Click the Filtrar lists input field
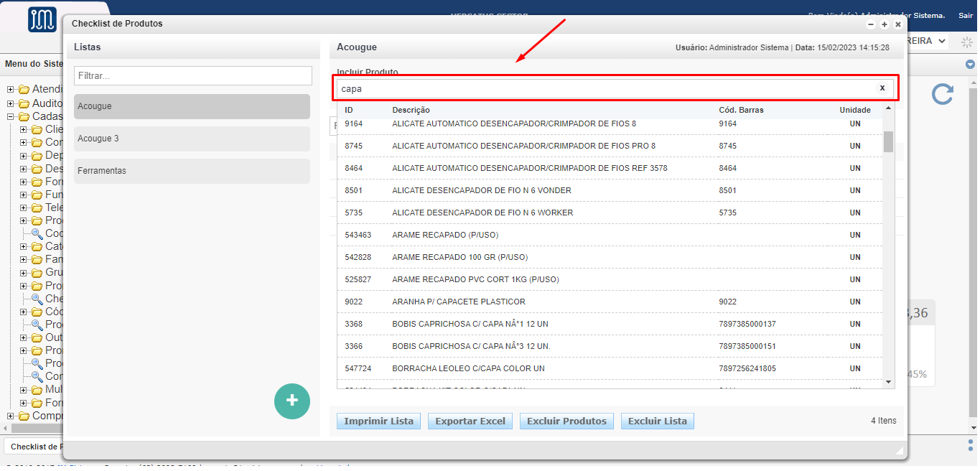980x471 pixels. point(192,76)
